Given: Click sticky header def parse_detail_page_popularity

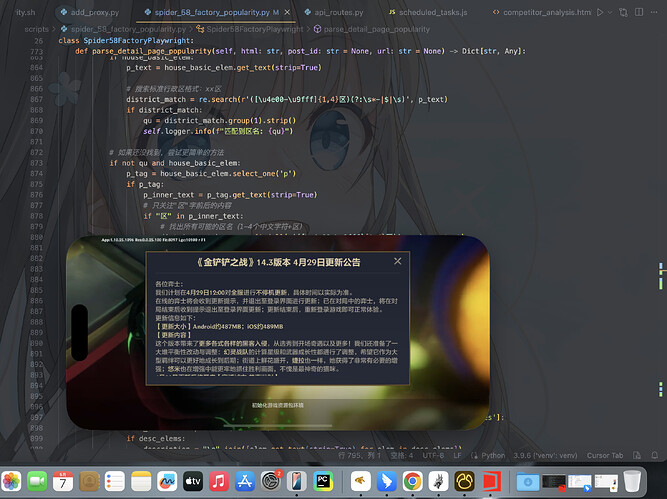Looking at the screenshot, I should 300,51.
